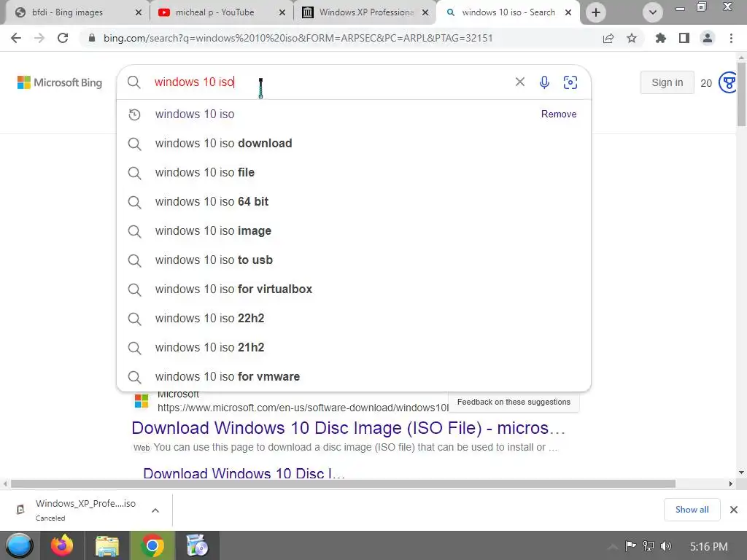The width and height of the screenshot is (747, 560).
Task: Click the Chrome taskbar icon
Action: [152, 545]
